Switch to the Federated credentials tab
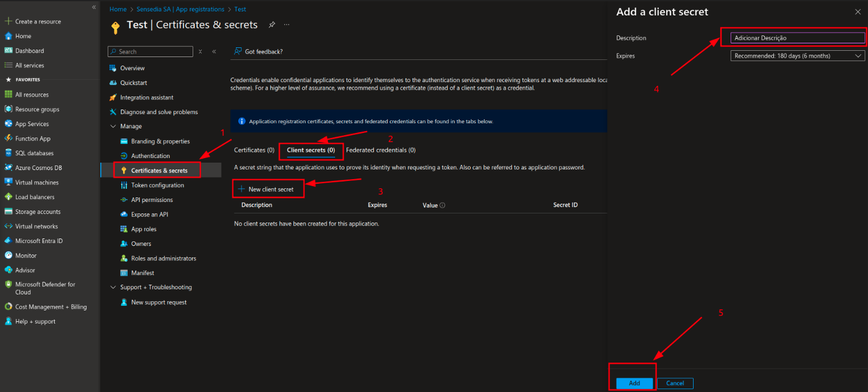Image resolution: width=868 pixels, height=392 pixels. 380,150
